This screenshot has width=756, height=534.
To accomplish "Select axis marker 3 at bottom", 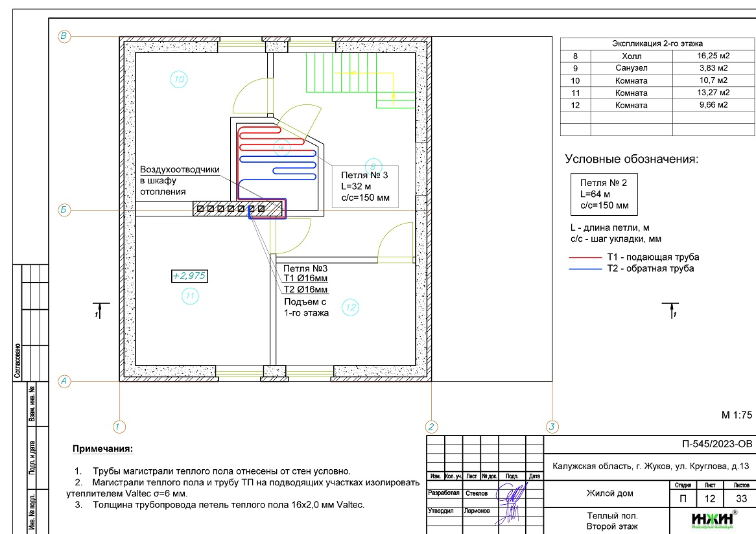I will click(x=552, y=426).
